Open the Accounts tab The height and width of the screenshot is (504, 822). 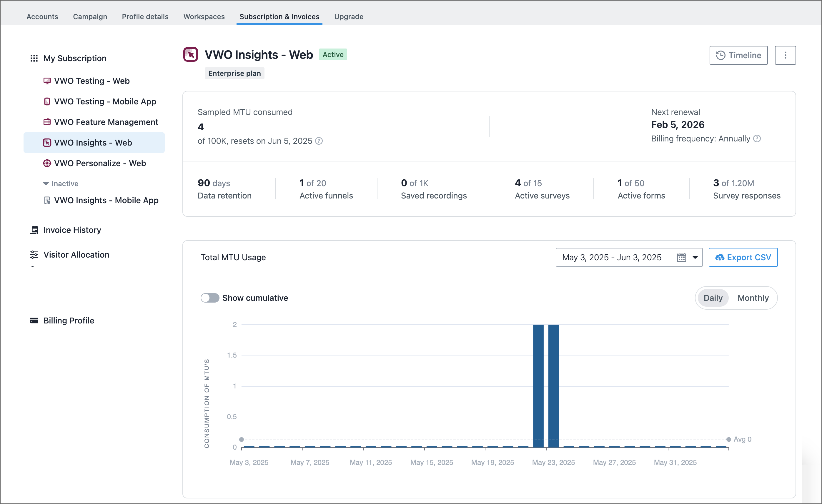click(x=42, y=16)
